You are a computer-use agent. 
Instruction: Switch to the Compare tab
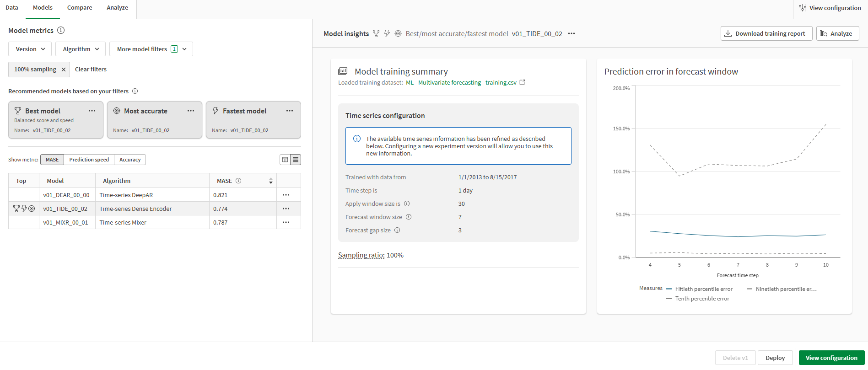[80, 8]
